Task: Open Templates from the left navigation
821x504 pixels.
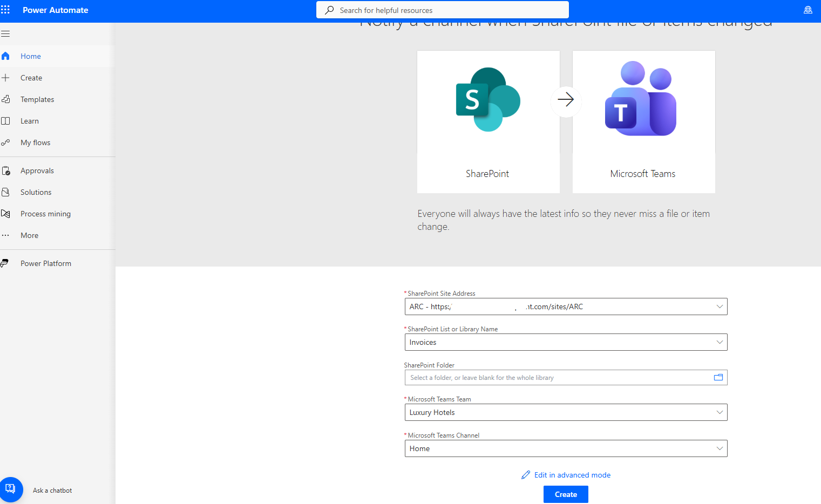Action: [x=37, y=99]
